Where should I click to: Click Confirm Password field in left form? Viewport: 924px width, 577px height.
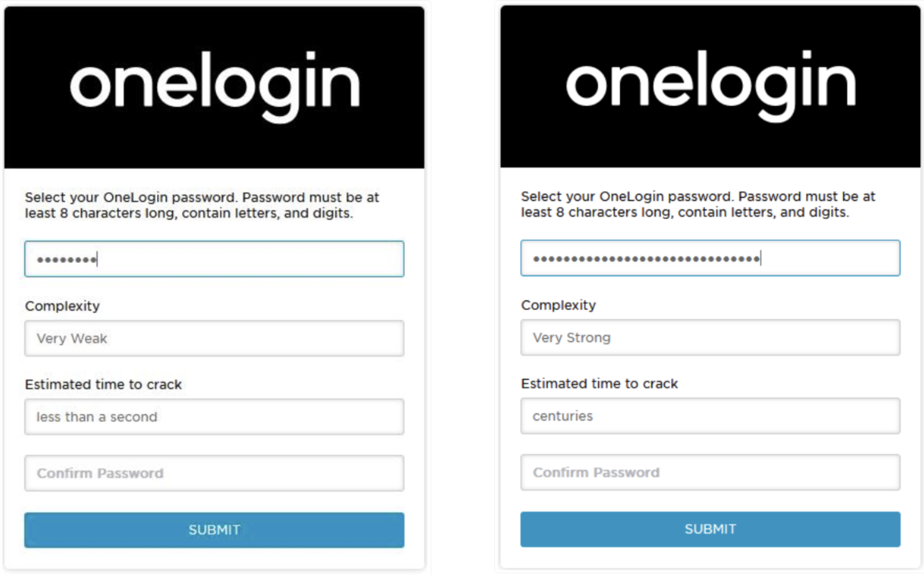[x=214, y=473]
